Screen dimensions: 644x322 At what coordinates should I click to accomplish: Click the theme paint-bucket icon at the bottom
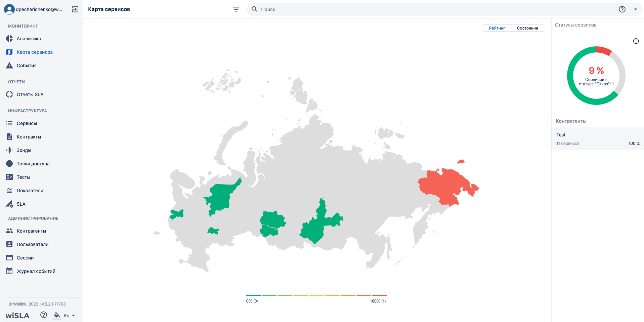(57, 315)
